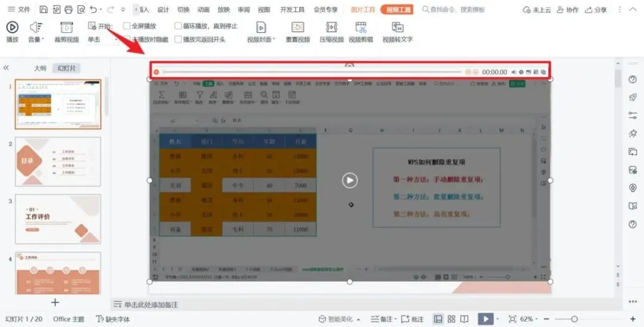
Task: Switch to the 视图 ribbon tab
Action: pyautogui.click(x=264, y=10)
